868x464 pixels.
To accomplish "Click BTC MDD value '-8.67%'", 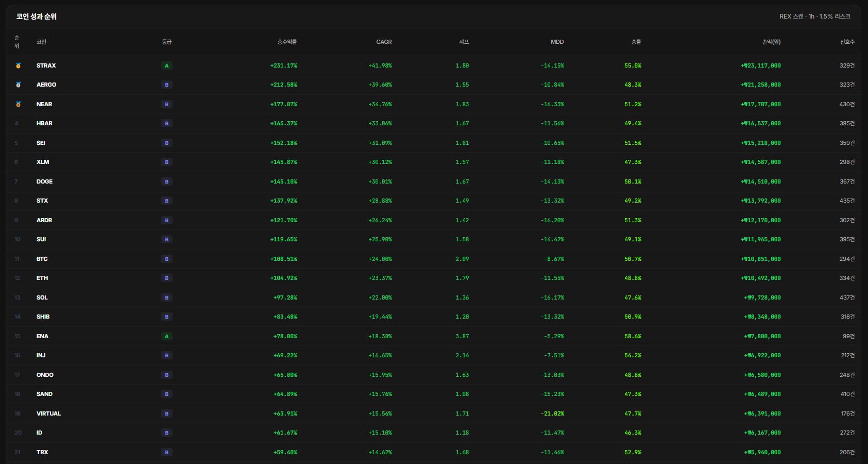I will tap(554, 259).
